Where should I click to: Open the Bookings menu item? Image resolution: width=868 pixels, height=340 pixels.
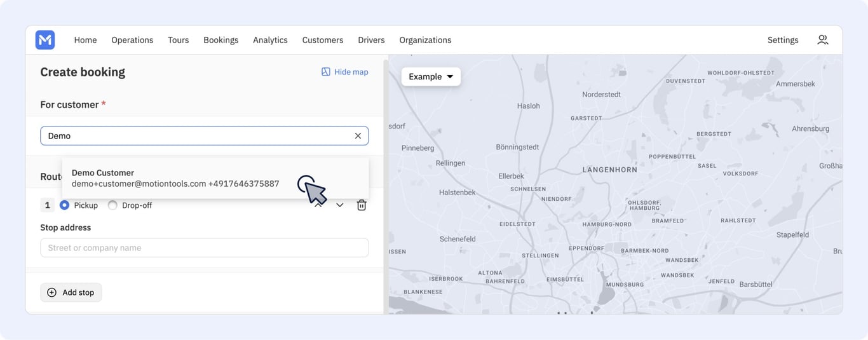tap(221, 40)
